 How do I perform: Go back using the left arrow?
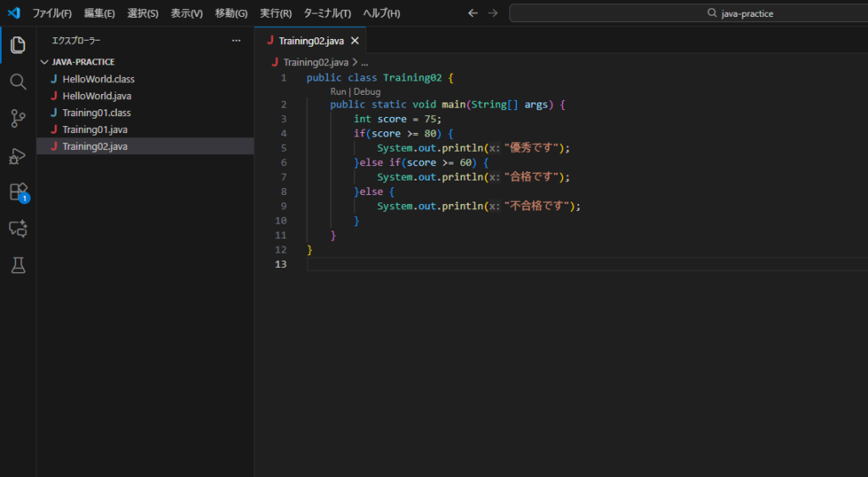click(x=473, y=14)
